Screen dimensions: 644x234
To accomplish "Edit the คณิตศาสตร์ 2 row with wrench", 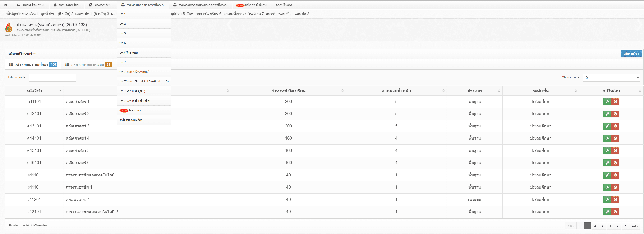I will (607, 114).
